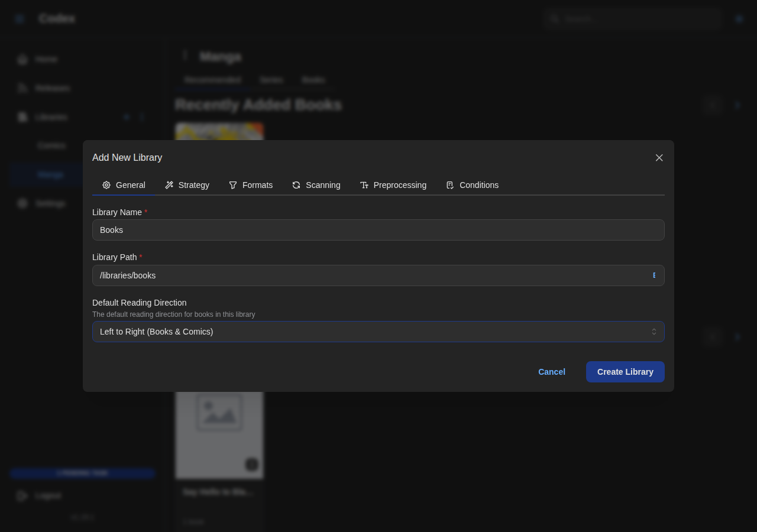This screenshot has height=532, width=757.
Task: Switch to the General tab
Action: pos(124,185)
